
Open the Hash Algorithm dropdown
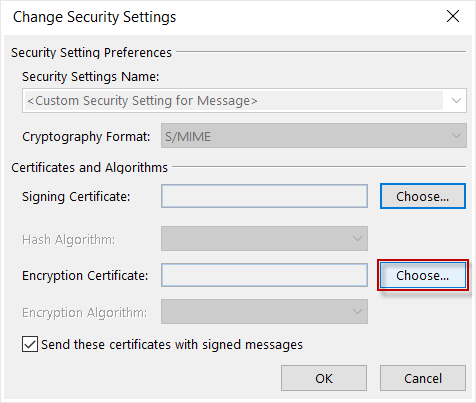pyautogui.click(x=264, y=239)
